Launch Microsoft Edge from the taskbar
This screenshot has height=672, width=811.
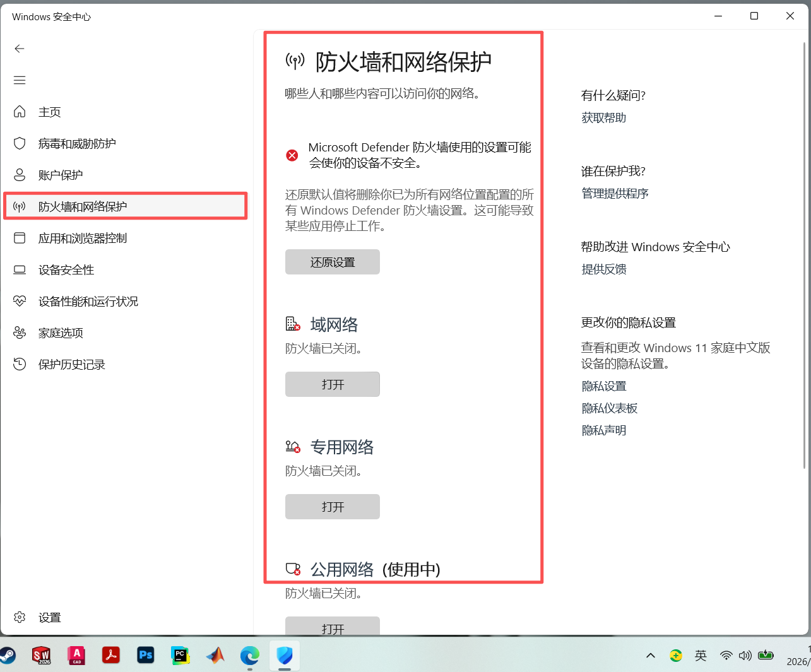click(x=249, y=656)
